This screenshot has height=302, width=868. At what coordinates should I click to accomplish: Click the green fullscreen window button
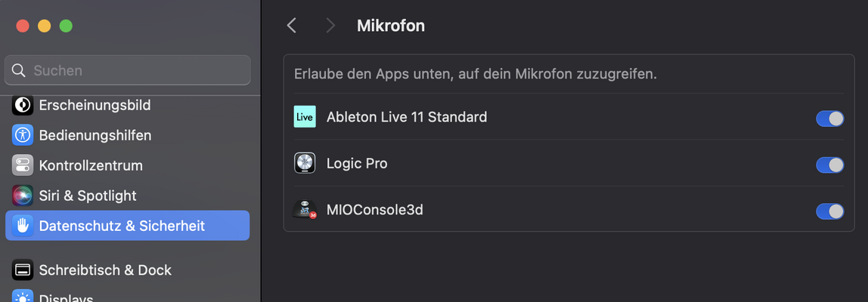(x=66, y=26)
